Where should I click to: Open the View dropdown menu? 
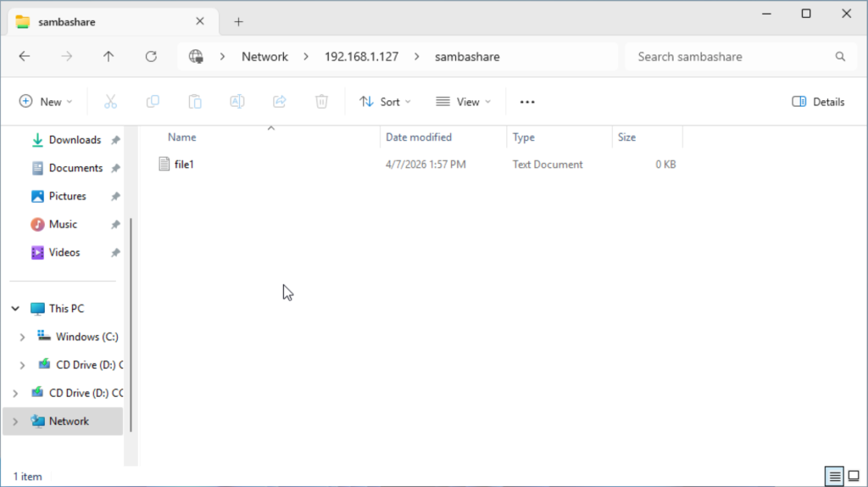point(464,102)
